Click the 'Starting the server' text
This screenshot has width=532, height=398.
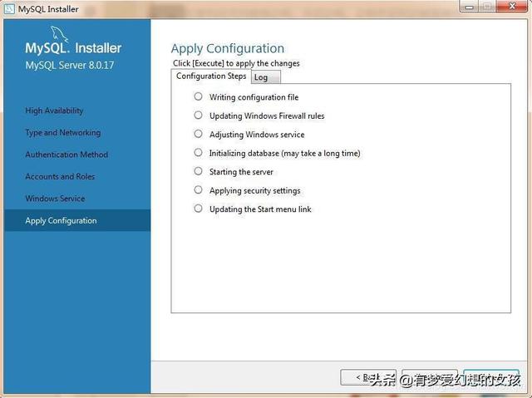[x=241, y=172]
